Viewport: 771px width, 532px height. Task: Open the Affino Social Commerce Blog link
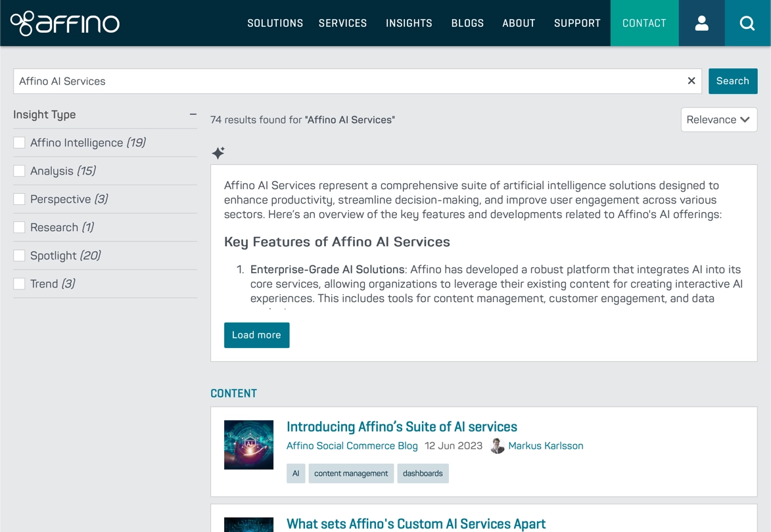[352, 445]
